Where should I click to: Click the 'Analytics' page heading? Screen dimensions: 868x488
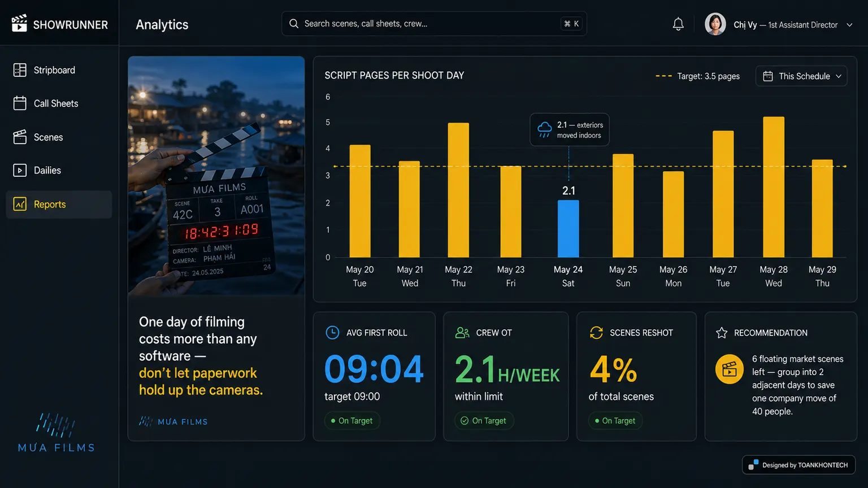162,24
